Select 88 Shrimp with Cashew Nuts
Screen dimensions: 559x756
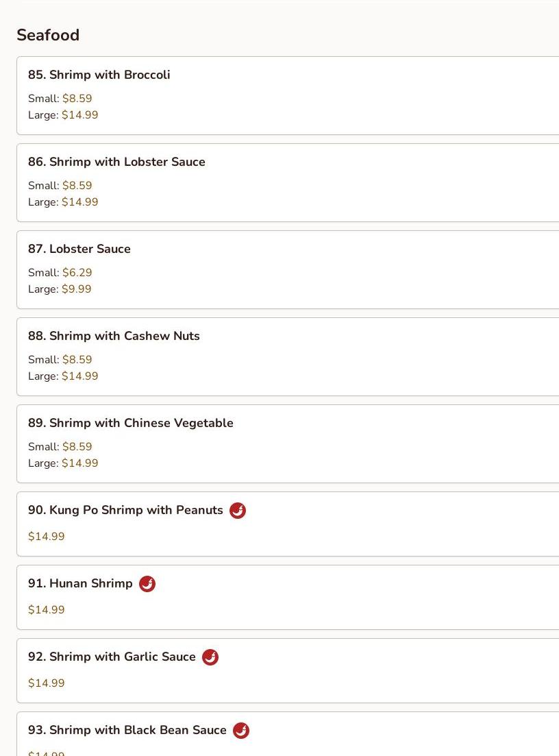coord(114,336)
